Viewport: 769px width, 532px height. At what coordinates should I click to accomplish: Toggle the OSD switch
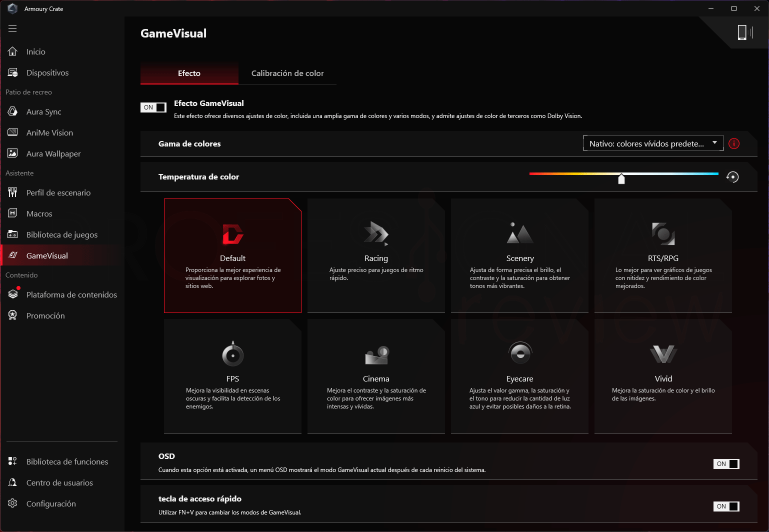[x=726, y=463]
